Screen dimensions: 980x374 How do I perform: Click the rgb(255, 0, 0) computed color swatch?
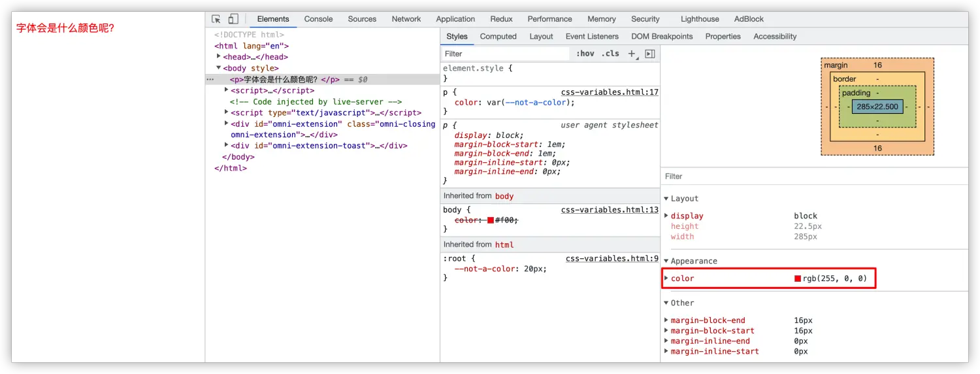(798, 279)
